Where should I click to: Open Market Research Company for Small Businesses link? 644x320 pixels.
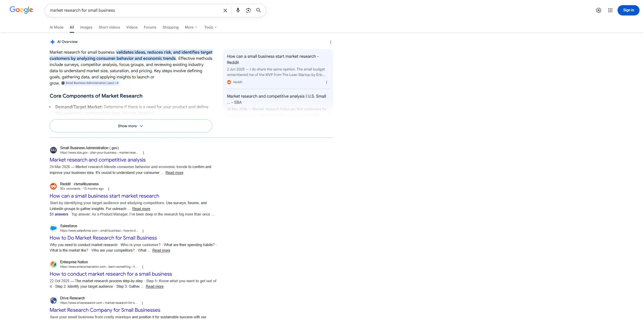(105, 310)
